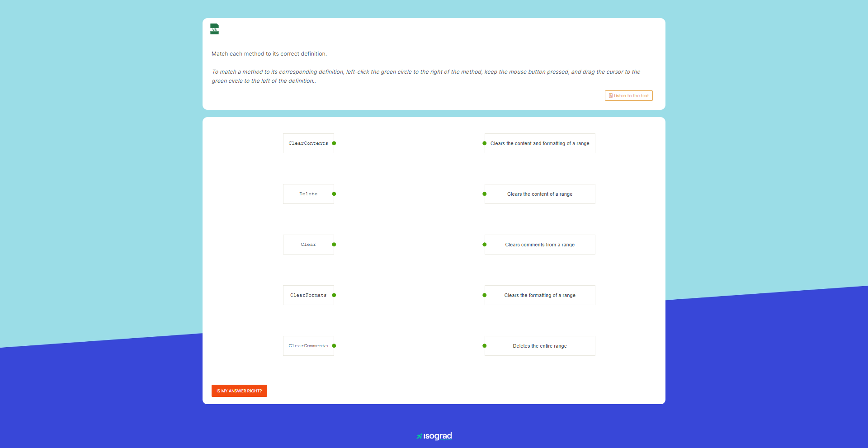Click the isograd logo in footer
The image size is (868, 448).
pos(434,436)
